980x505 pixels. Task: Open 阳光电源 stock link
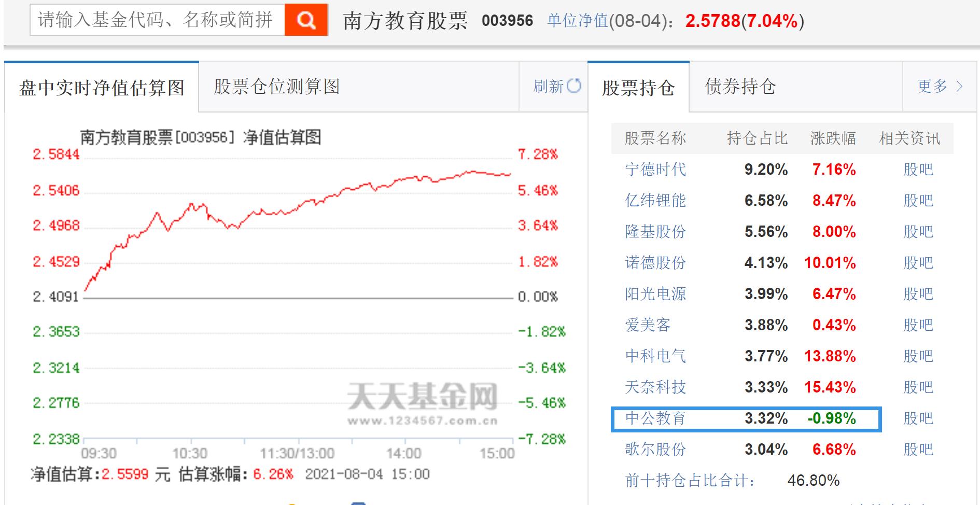coord(655,293)
